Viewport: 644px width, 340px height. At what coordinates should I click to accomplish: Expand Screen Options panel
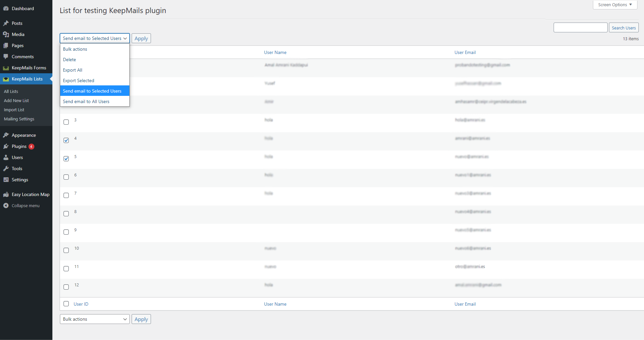click(x=615, y=5)
